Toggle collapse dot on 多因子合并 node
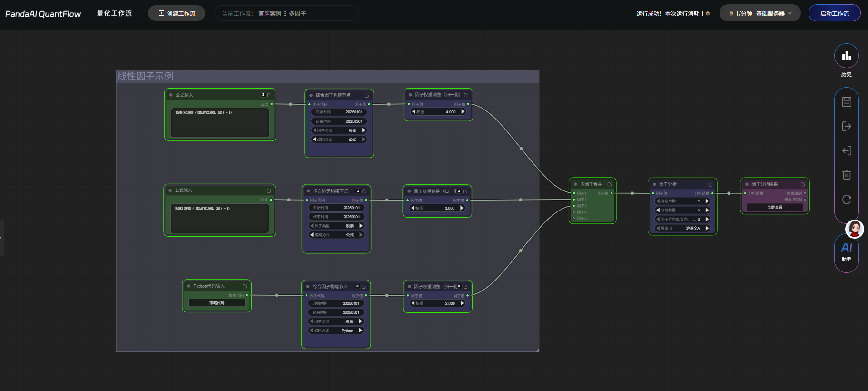Image resolution: width=868 pixels, height=391 pixels. point(575,184)
